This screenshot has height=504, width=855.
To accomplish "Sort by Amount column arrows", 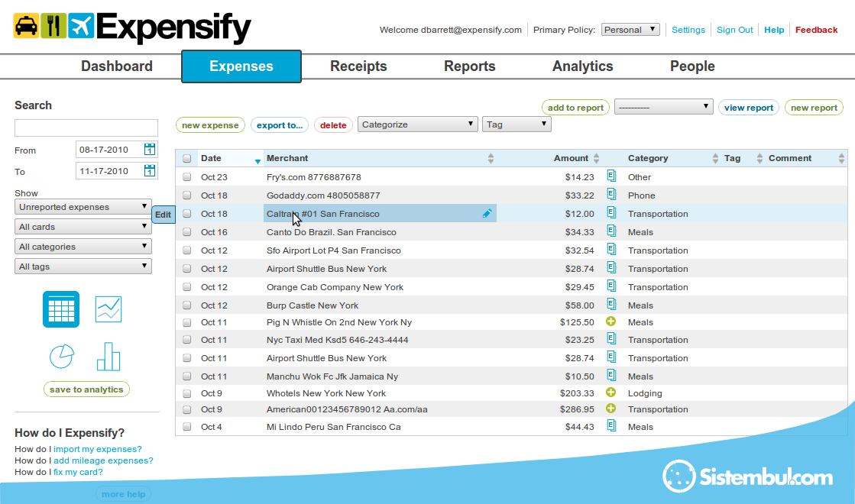I will [x=596, y=158].
